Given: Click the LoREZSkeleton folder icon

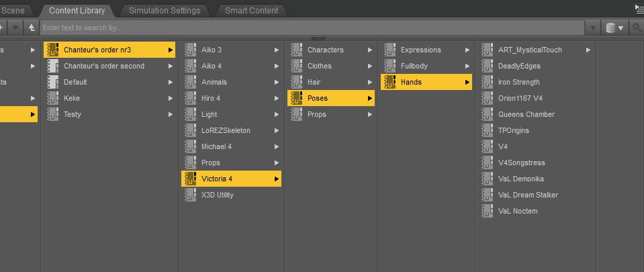Looking at the screenshot, I should pyautogui.click(x=191, y=130).
